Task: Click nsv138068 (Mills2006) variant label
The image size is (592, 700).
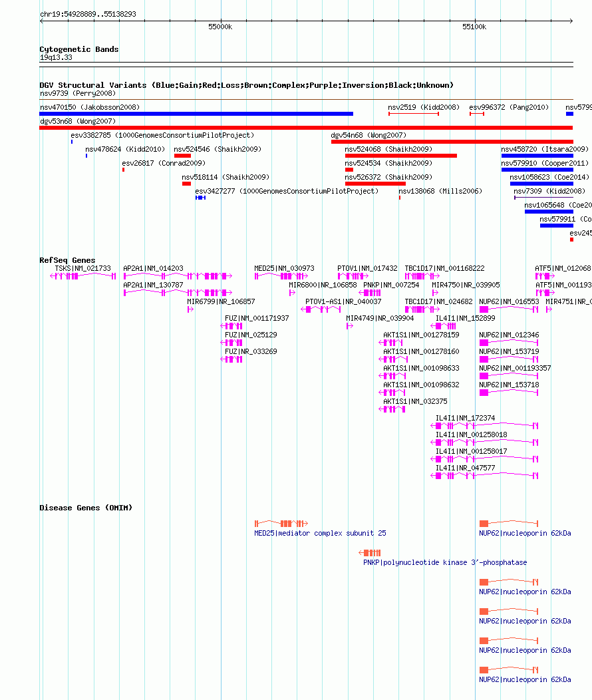Action: (440, 191)
